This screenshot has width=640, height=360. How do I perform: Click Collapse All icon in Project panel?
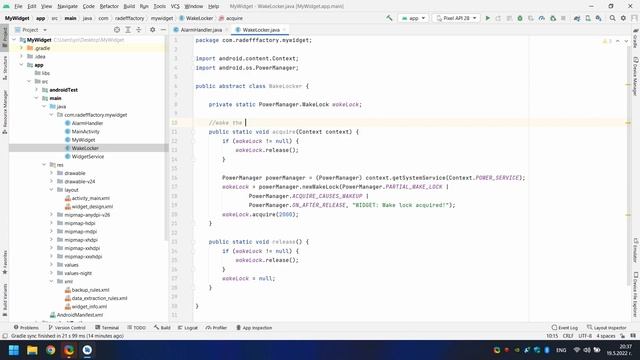pos(138,30)
